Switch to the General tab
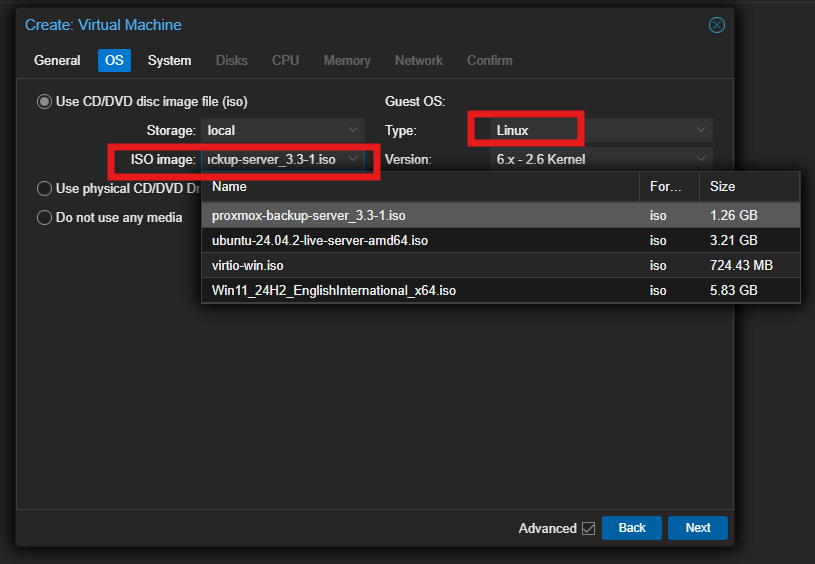Image resolution: width=815 pixels, height=564 pixels. (x=57, y=60)
